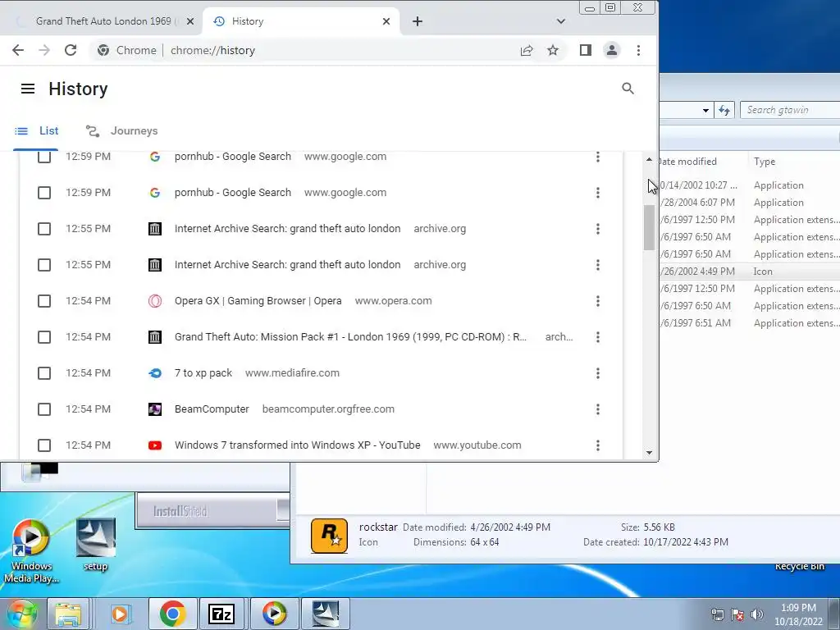Tick the checkbox for BeamComputer entry
840x630 pixels.
pos(44,409)
